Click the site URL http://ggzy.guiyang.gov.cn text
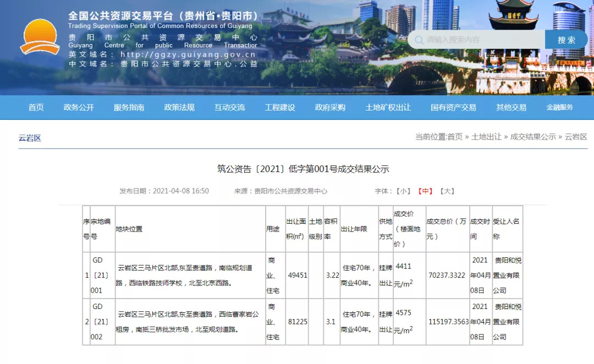The width and height of the screenshot is (594, 364). point(188,54)
